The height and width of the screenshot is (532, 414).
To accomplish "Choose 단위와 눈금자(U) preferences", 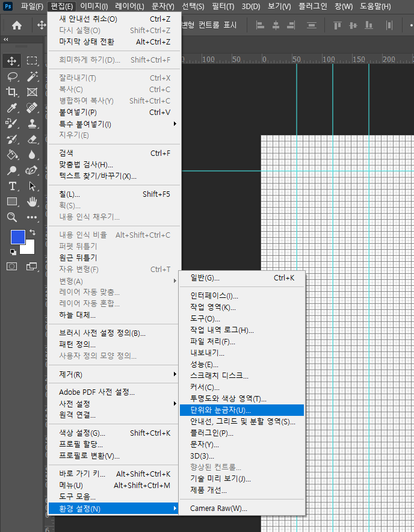I will click(x=242, y=410).
